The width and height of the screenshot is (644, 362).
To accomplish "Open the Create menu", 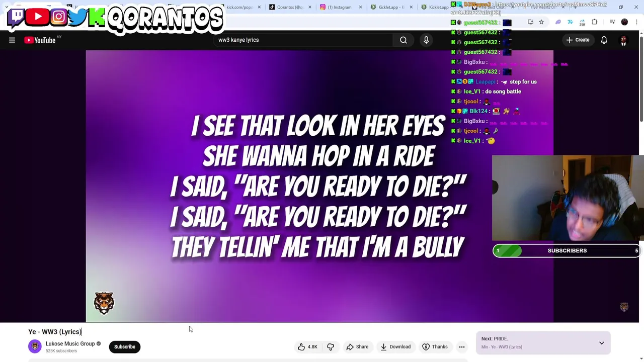I will coord(578,40).
